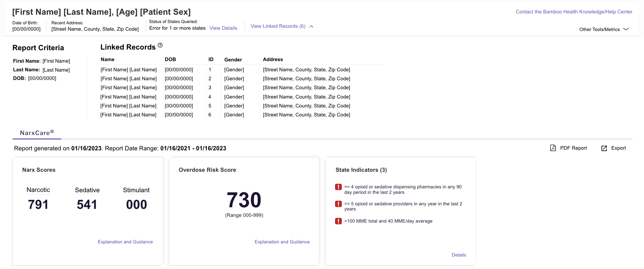
Task: Collapse linked records using the chevron up arrow
Action: click(x=311, y=27)
